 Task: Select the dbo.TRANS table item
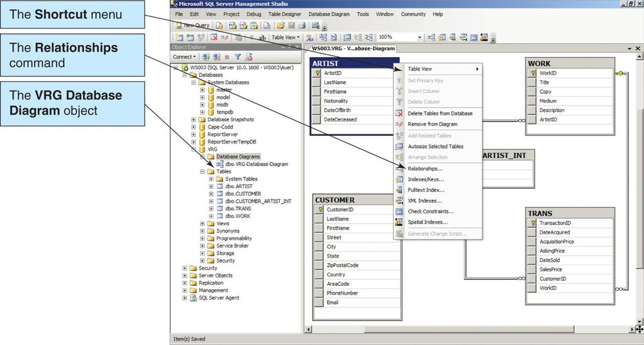(238, 208)
